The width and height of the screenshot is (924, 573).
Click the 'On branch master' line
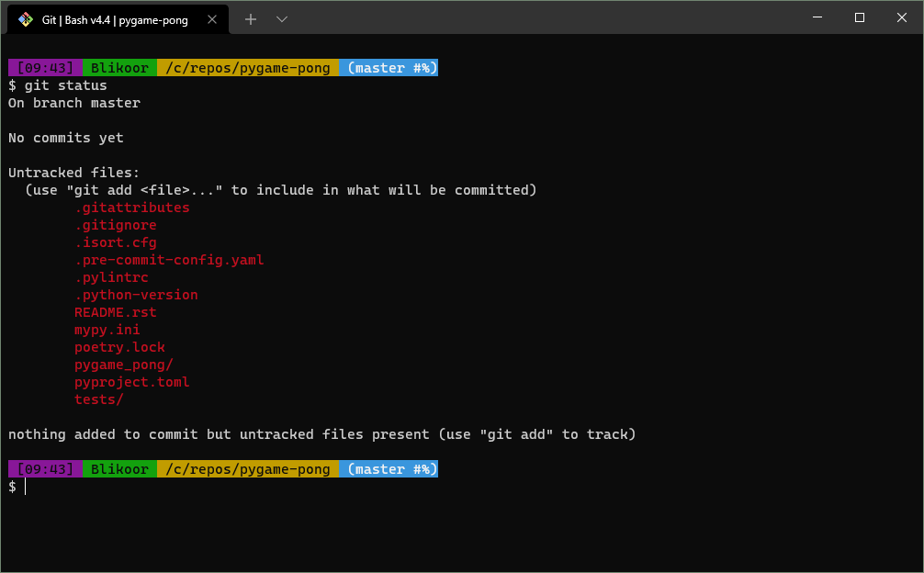(74, 103)
